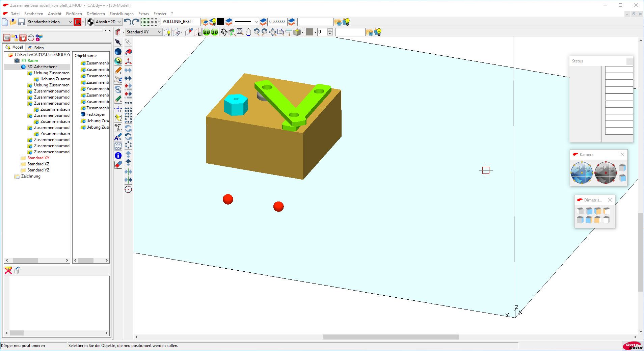The image size is (644, 351).
Task: Toggle the dotted grid display button
Action: (149, 22)
